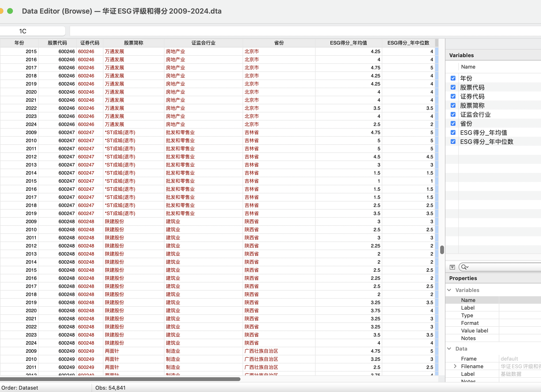Screen dimensions: 541x392
Task: Click the variables filter options icon
Action: pyautogui.click(x=452, y=267)
